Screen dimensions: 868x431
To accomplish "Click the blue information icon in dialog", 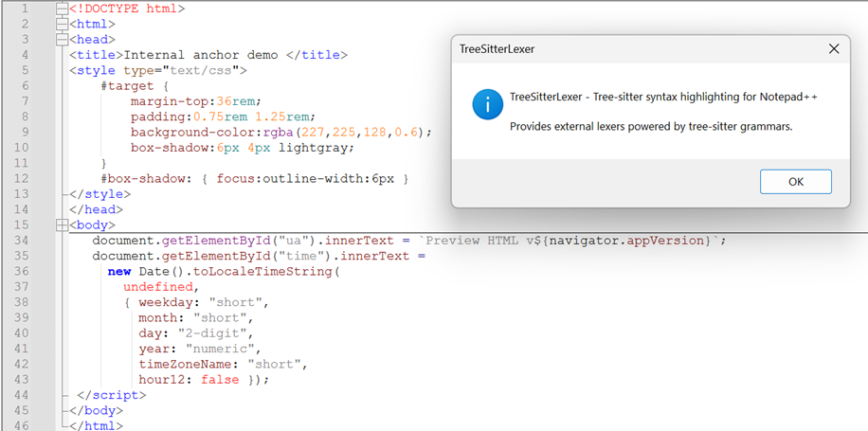I will [x=487, y=104].
